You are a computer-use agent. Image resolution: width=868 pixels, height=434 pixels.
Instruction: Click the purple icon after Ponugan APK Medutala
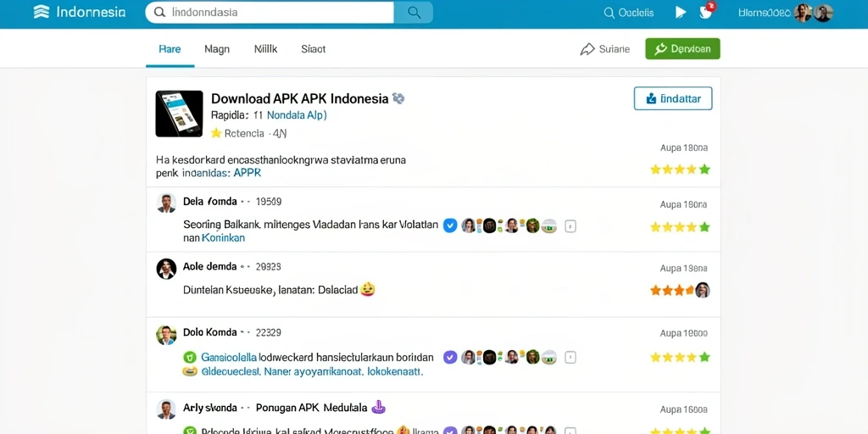click(378, 408)
